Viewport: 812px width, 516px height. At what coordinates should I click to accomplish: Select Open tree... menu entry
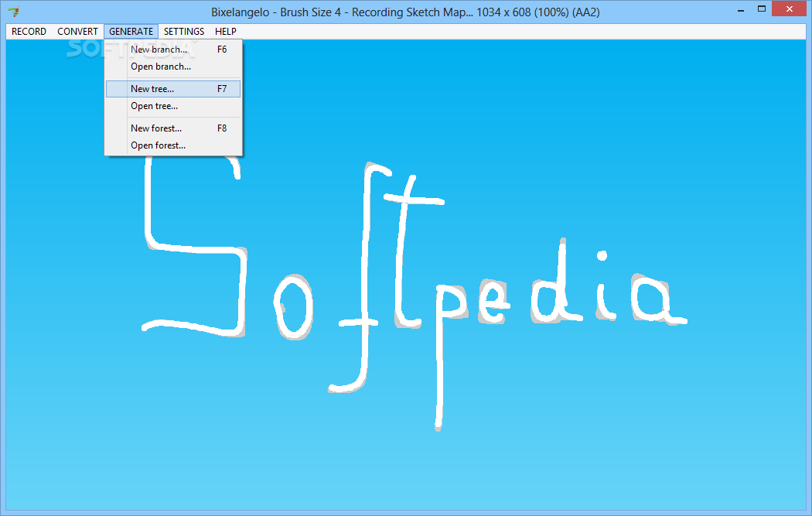pos(173,106)
